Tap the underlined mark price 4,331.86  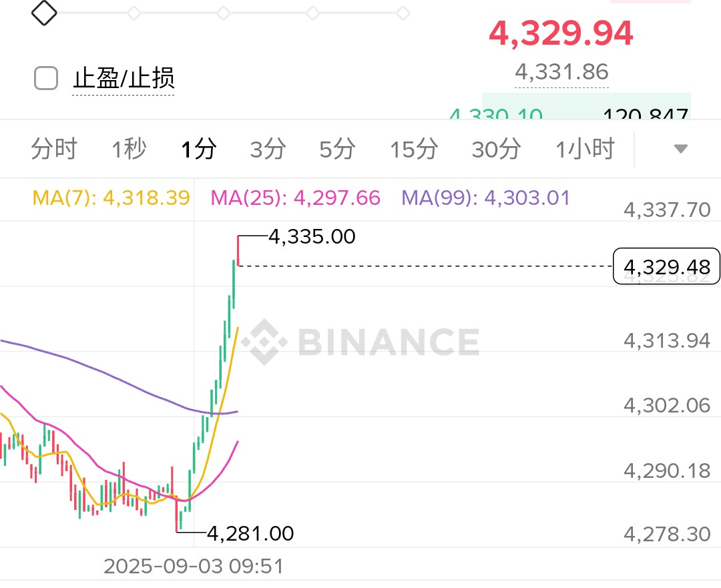pyautogui.click(x=561, y=71)
